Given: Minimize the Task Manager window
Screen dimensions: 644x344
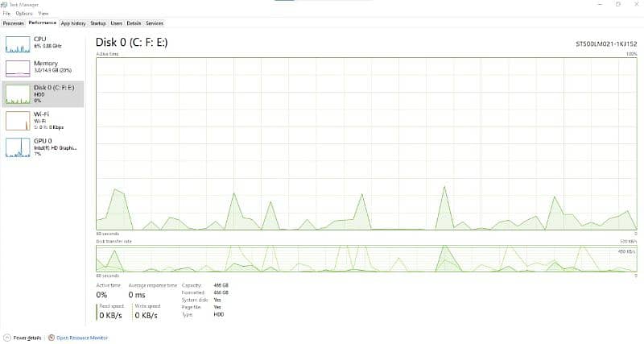Looking at the screenshot, I should pyautogui.click(x=601, y=4).
